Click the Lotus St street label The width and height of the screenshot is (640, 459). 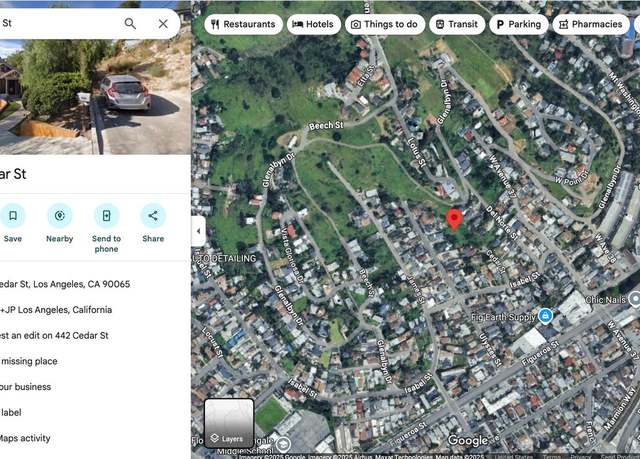(x=416, y=153)
